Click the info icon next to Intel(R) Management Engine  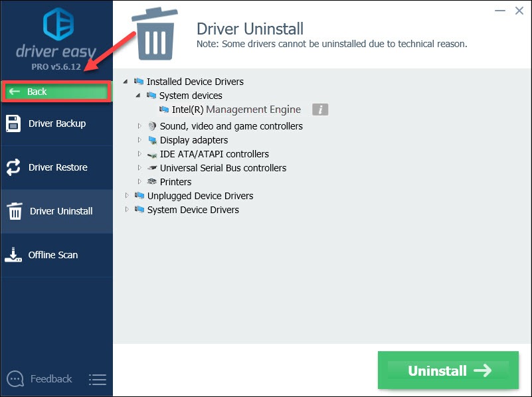point(320,109)
